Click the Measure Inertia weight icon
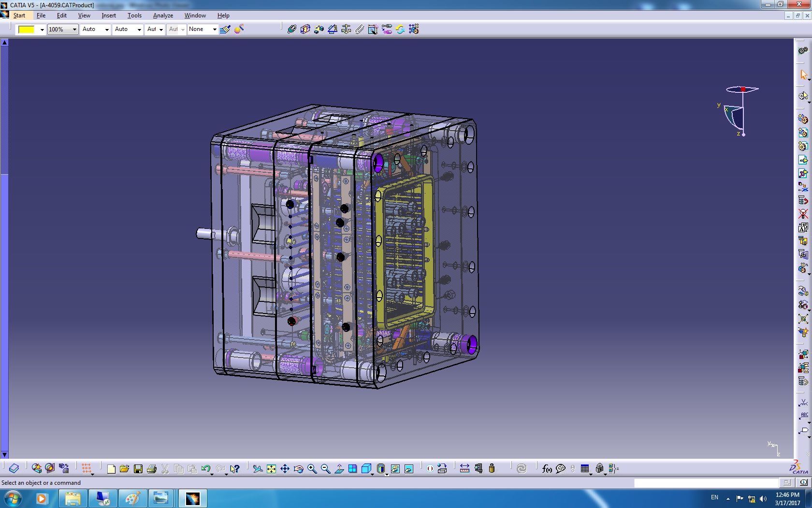 point(492,468)
